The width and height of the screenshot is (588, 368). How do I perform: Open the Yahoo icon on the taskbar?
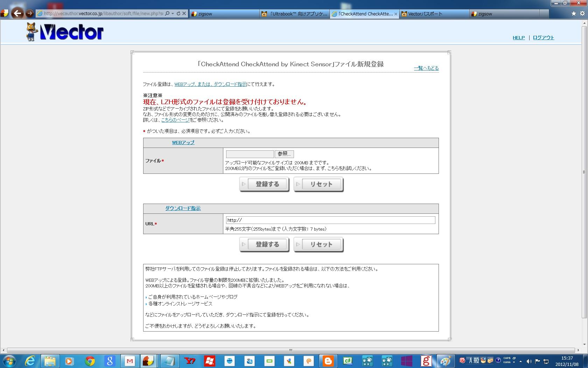[x=190, y=361]
